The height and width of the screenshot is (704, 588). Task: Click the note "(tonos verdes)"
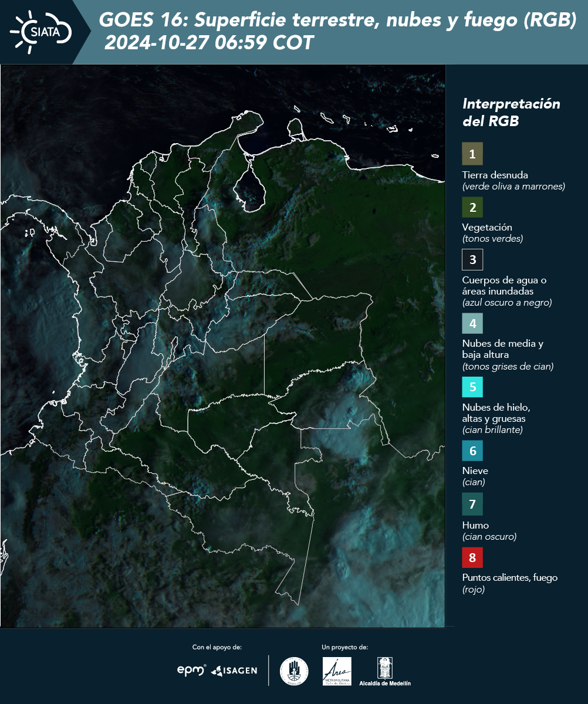pyautogui.click(x=492, y=239)
